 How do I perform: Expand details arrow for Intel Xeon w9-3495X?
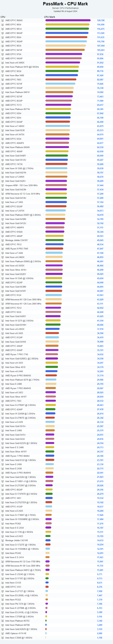(2, 63)
